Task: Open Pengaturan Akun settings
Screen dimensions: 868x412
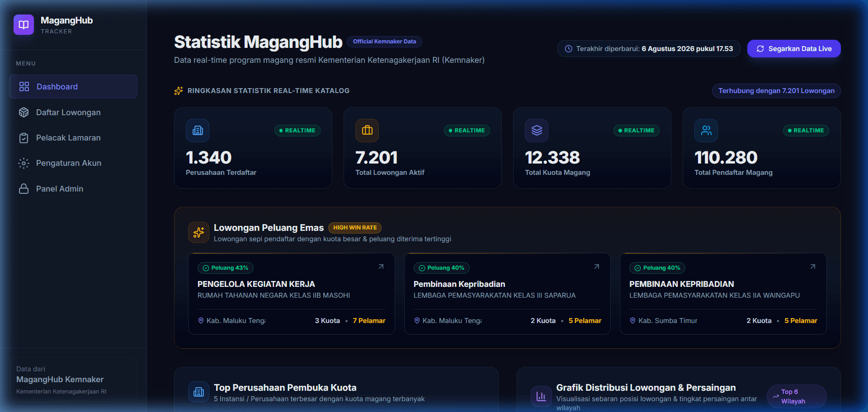Action: 73,163
